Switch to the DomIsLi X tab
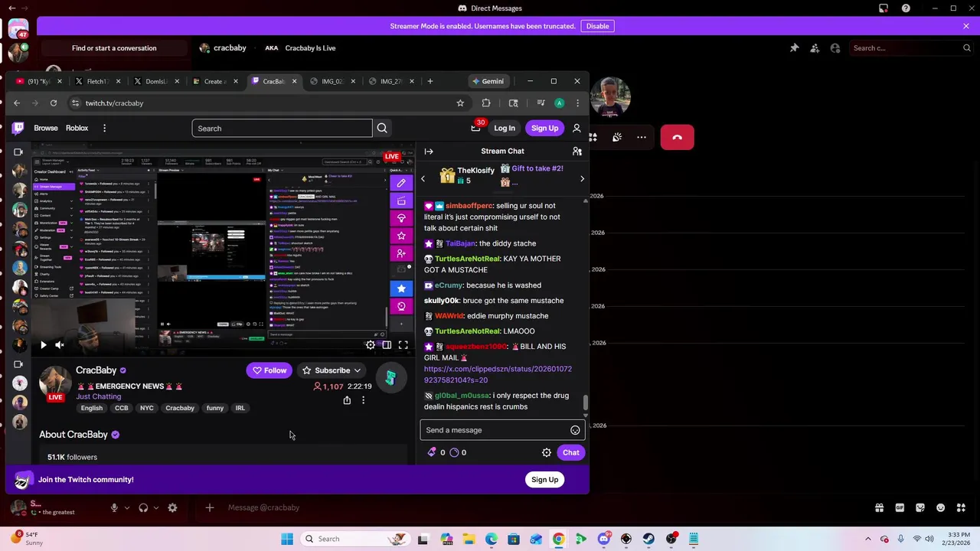The height and width of the screenshot is (551, 980). point(155,81)
